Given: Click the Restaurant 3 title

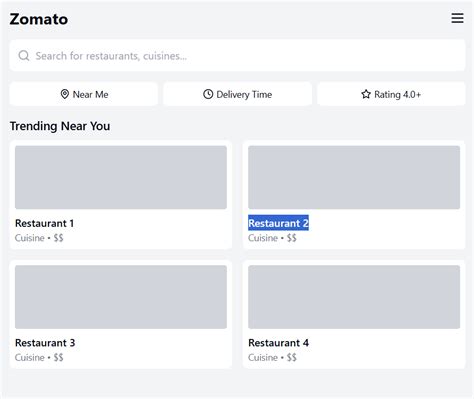Looking at the screenshot, I should click(x=45, y=343).
